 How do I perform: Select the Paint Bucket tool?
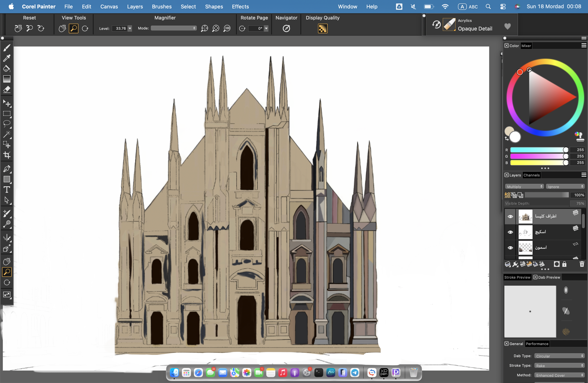click(x=7, y=68)
